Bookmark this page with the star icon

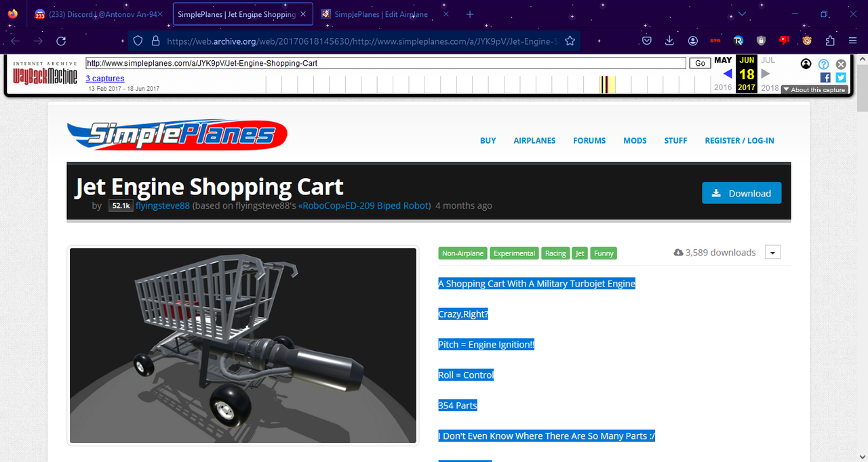(x=570, y=41)
